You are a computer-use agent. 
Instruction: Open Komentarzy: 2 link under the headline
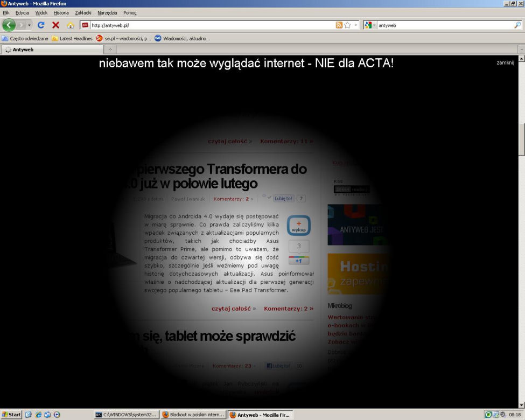[x=233, y=199]
